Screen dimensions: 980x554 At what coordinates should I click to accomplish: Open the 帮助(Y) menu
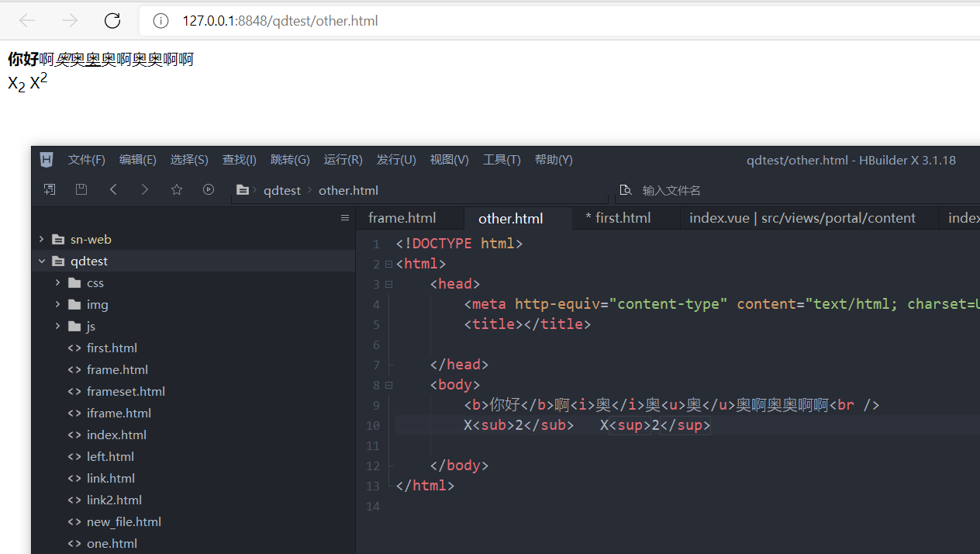pyautogui.click(x=554, y=160)
